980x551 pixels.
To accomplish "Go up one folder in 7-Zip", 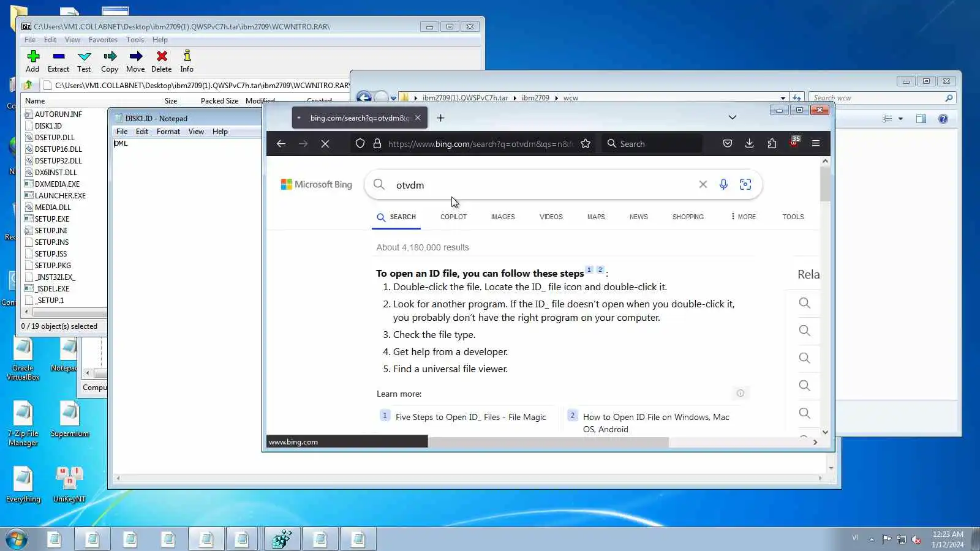I will pos(28,85).
